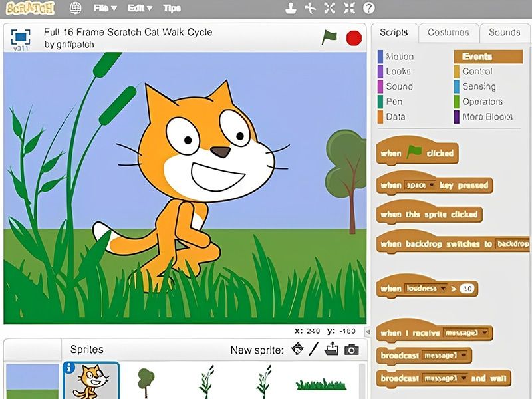Switch to the Costumes tab
The height and width of the screenshot is (399, 532).
pos(449,31)
